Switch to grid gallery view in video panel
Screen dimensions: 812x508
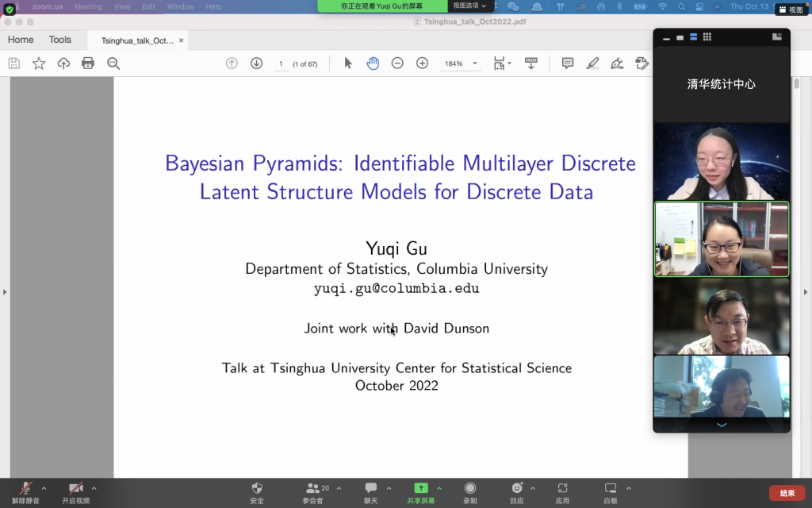tap(707, 37)
